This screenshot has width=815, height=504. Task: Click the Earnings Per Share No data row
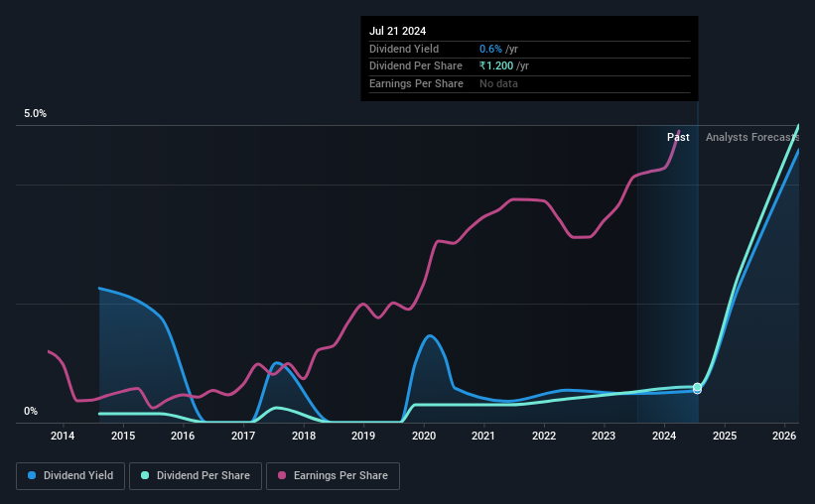pyautogui.click(x=530, y=83)
